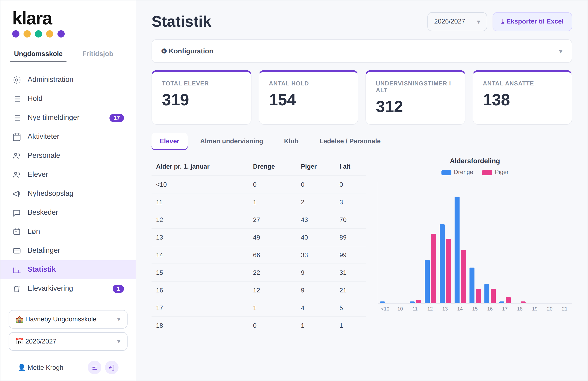The width and height of the screenshot is (588, 381).
Task: Click the collapse sidebar menu icon
Action: coord(94,367)
